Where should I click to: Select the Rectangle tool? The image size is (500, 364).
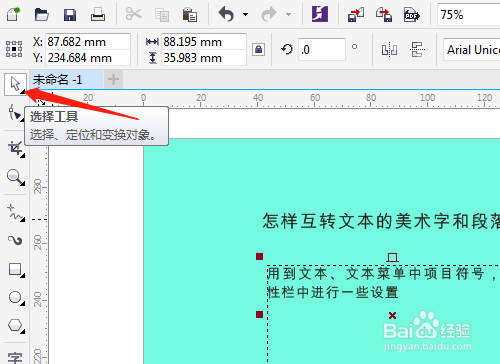click(x=16, y=270)
